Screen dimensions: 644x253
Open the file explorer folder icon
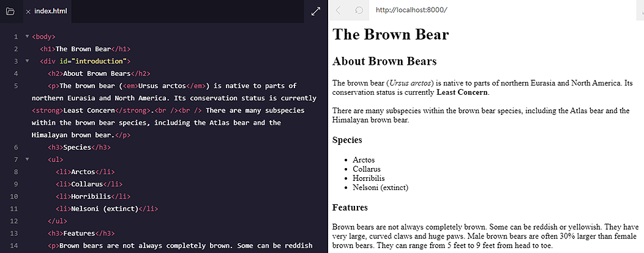click(10, 12)
